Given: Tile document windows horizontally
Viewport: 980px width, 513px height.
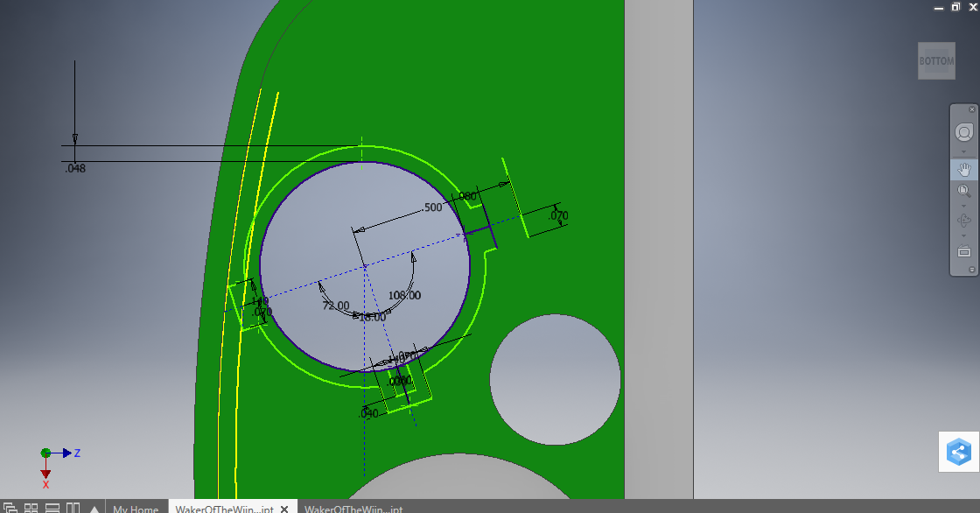Looking at the screenshot, I should pos(52,508).
